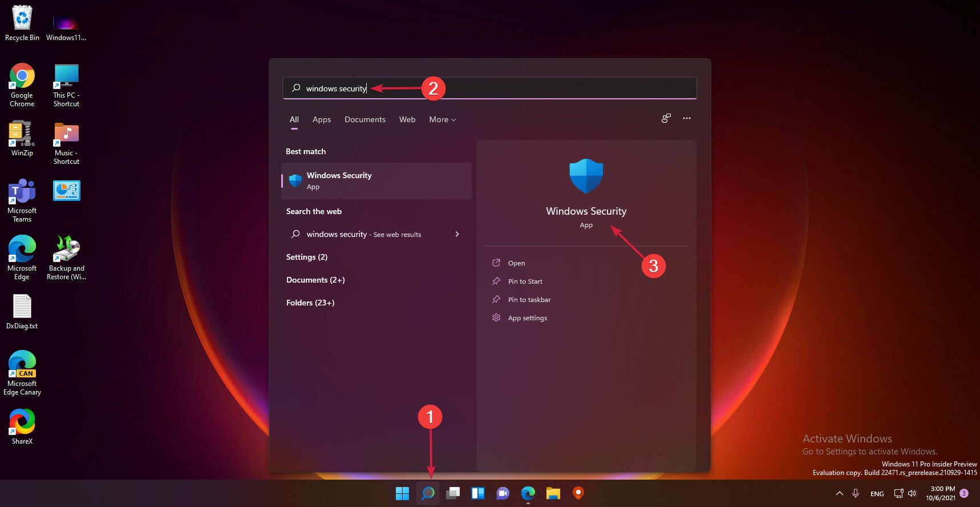Select the Web search tab
980x507 pixels.
pos(407,120)
